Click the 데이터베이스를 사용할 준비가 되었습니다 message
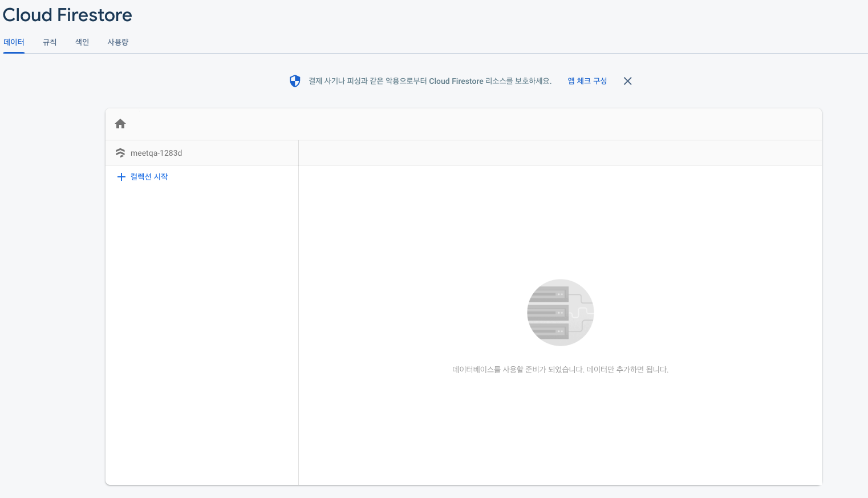868x498 pixels. pos(560,370)
